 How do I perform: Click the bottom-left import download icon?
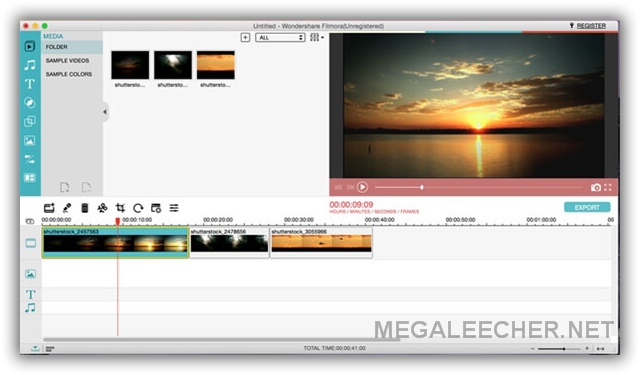tap(35, 348)
